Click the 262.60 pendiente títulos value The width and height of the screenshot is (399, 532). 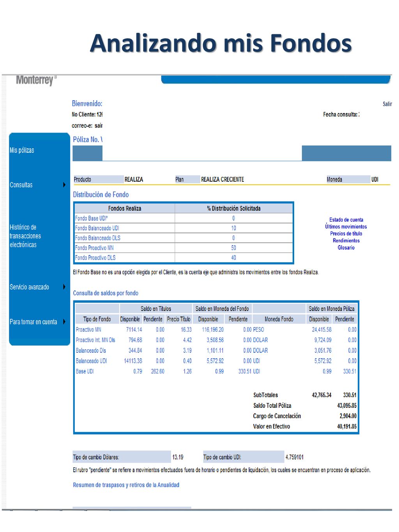click(x=157, y=372)
